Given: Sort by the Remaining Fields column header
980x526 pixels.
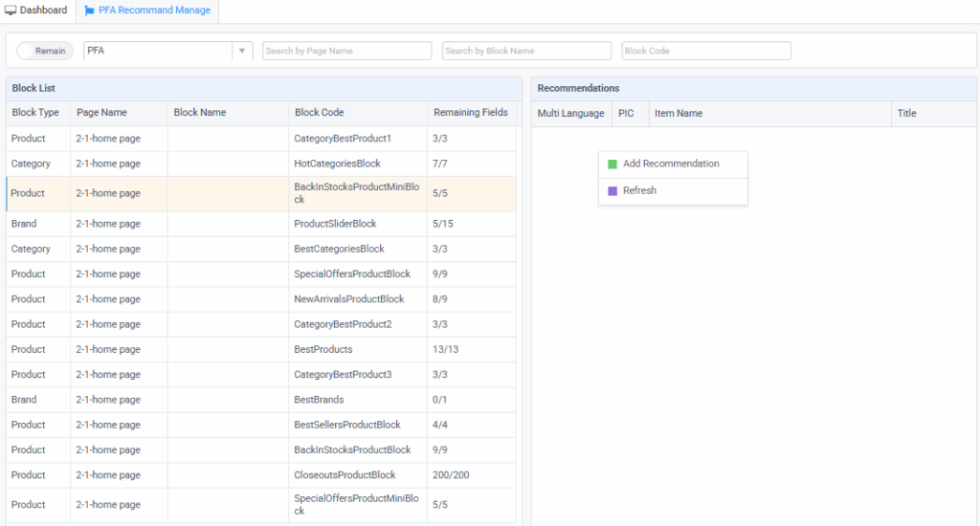Looking at the screenshot, I should tap(470, 113).
